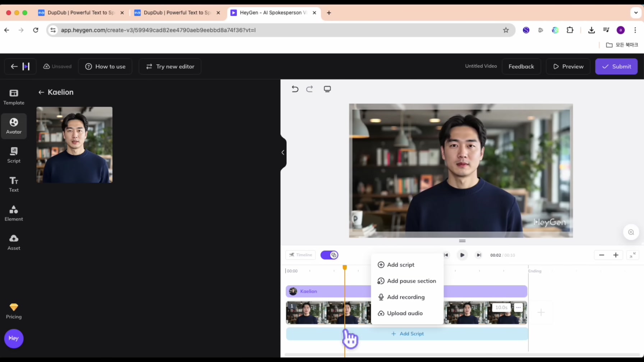Viewport: 644px width, 362px height.
Task: Open the Text panel in the sidebar
Action: 14,184
